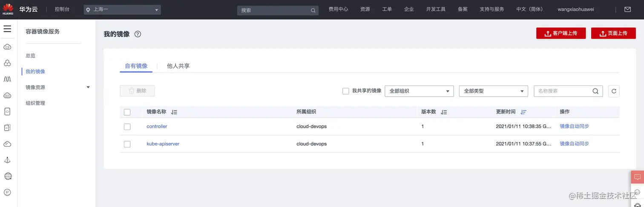This screenshot has width=644, height=207.
Task: Click the 所属组织 column header
Action: point(306,112)
